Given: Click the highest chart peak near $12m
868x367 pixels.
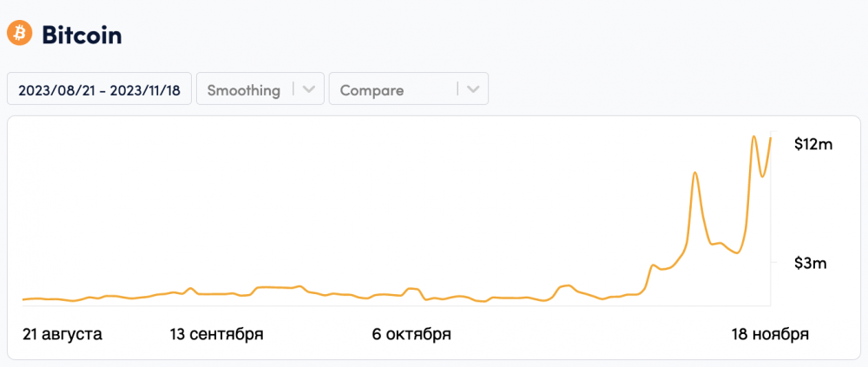Looking at the screenshot, I should tap(754, 136).
